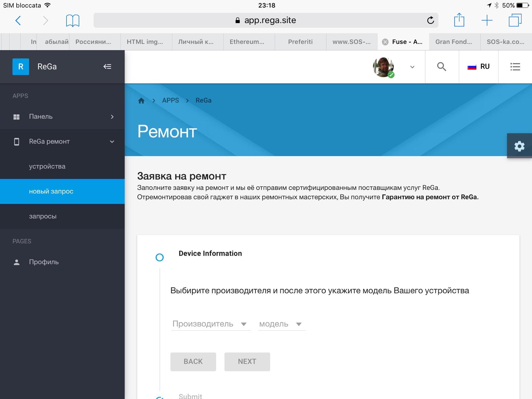Viewport: 532px width, 399px height.
Task: Open the Safari bookmarks book icon
Action: [x=73, y=21]
